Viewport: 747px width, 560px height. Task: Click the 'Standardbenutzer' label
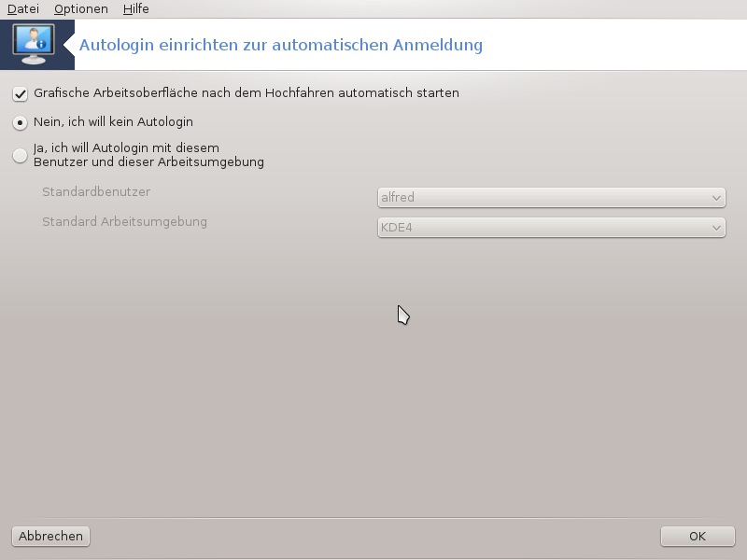click(96, 192)
